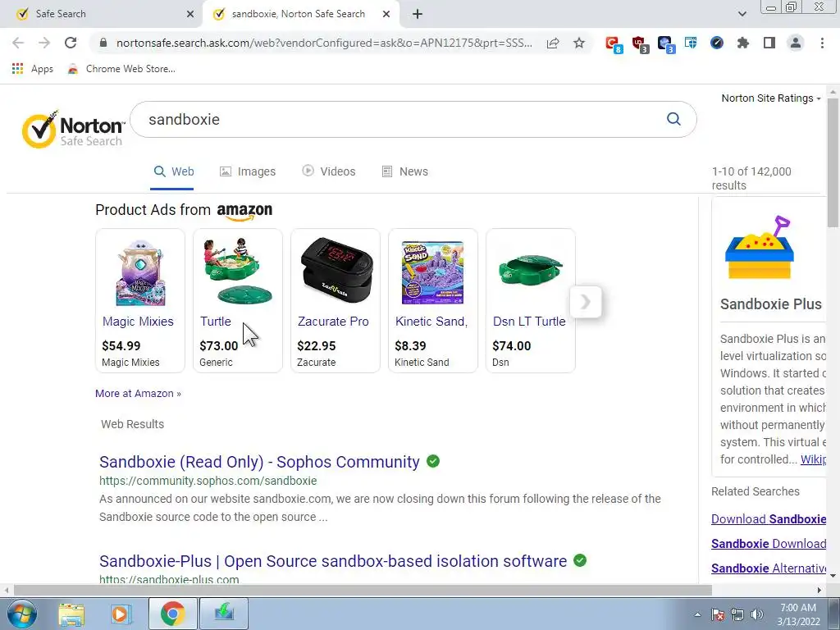The image size is (840, 630).
Task: Open the Magic Mixies product image
Action: click(x=140, y=272)
